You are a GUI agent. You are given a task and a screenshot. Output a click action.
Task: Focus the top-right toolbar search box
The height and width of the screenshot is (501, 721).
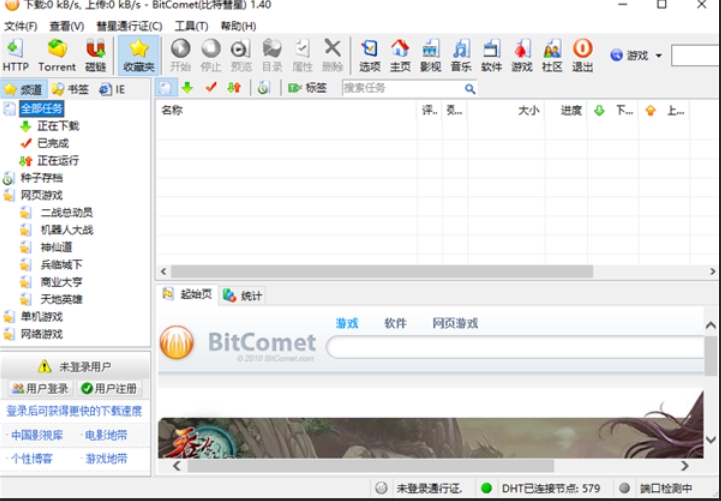tap(696, 56)
